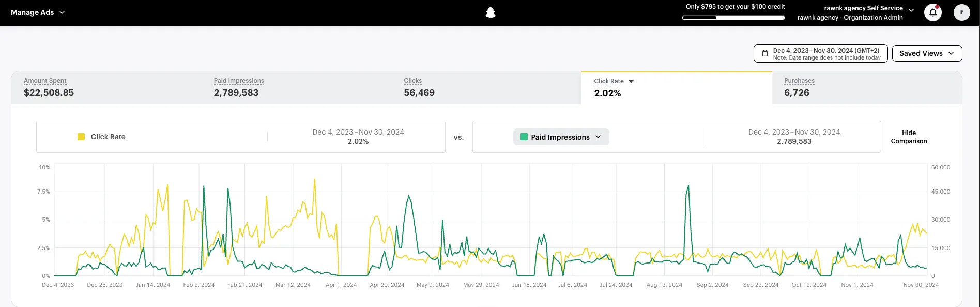Open the date range picker
980x307 pixels.
[820, 53]
